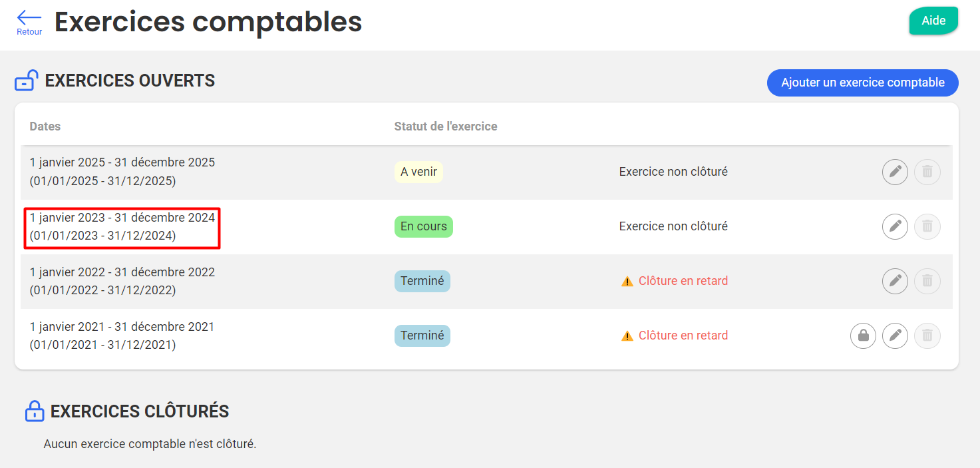Edit the 2023-2024 exercise with pencil icon
Screen dimensions: 980x468
895,226
